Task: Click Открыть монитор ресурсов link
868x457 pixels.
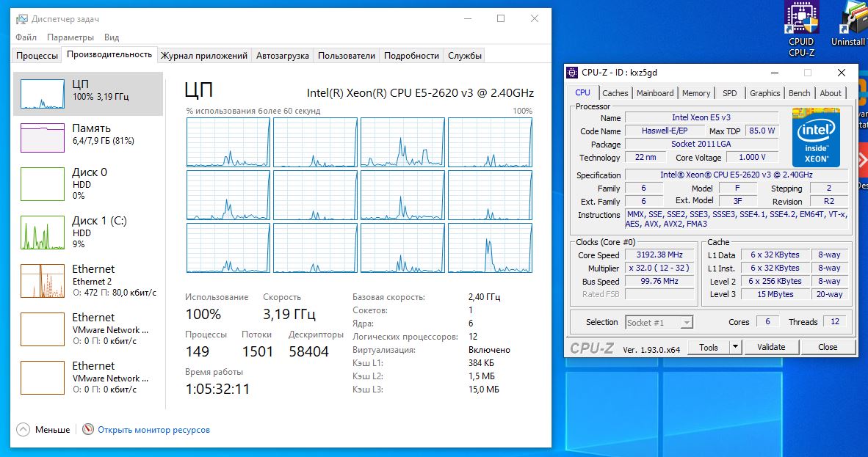Action: (154, 430)
